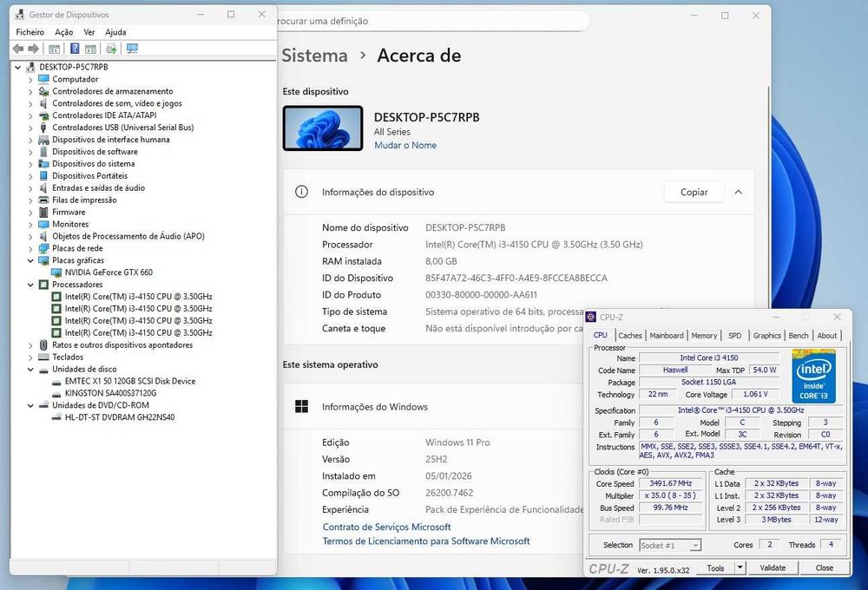This screenshot has width=868, height=590.
Task: Click the NVIDIA GeForce GTX 660 device icon
Action: [x=56, y=272]
